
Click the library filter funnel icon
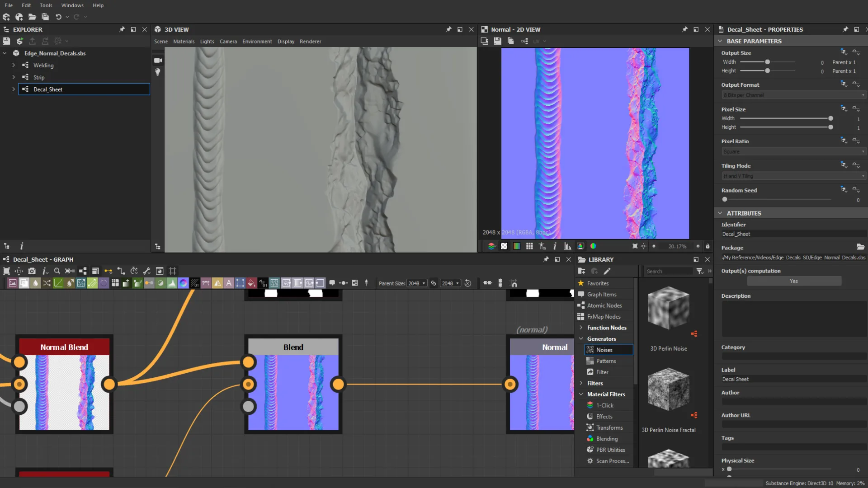pyautogui.click(x=699, y=271)
